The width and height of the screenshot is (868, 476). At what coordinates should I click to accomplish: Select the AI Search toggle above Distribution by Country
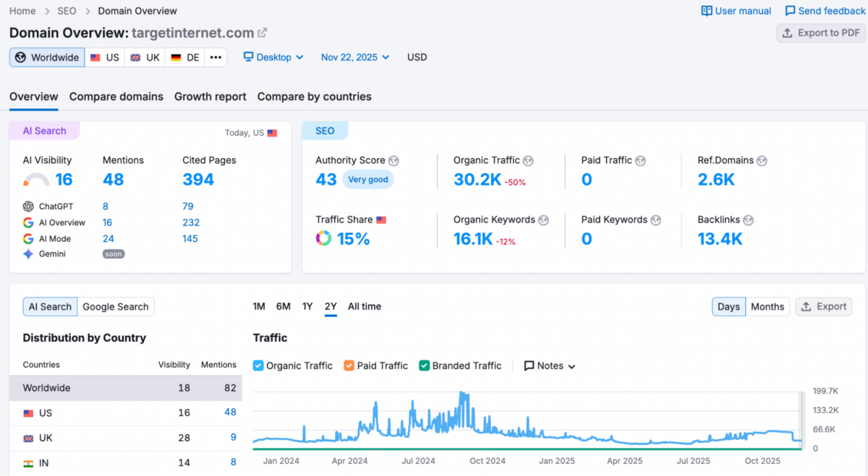point(50,307)
